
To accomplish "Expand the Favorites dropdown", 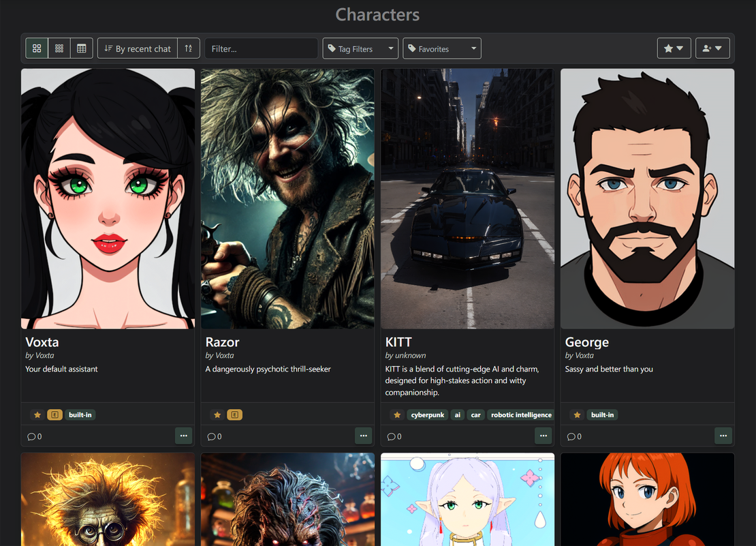I will click(x=442, y=48).
